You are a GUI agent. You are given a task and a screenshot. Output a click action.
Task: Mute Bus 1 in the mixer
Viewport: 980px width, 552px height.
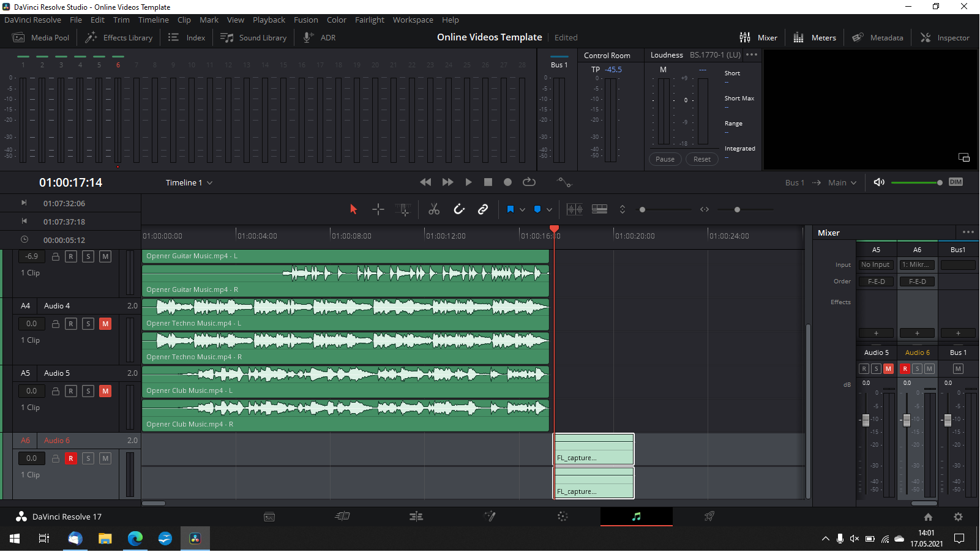[x=958, y=368]
